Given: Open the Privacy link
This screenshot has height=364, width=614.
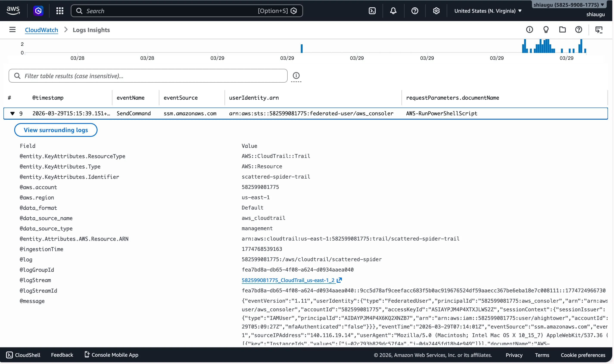Looking at the screenshot, I should click(514, 355).
